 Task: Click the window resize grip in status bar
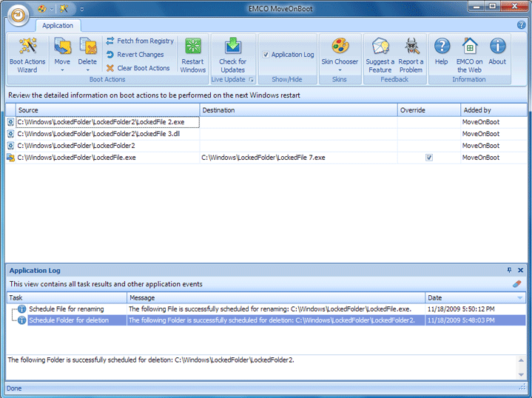522,388
